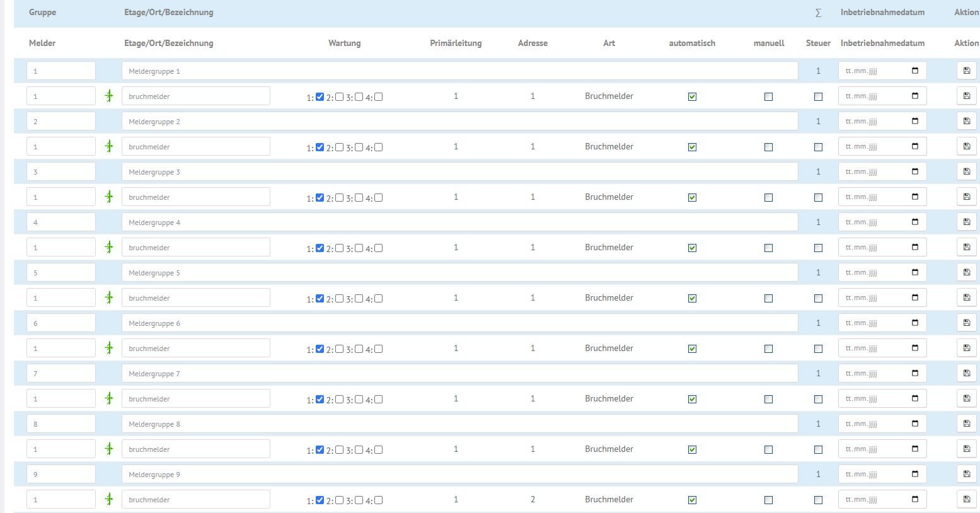Click the Steuer column header
980x513 pixels.
[818, 43]
